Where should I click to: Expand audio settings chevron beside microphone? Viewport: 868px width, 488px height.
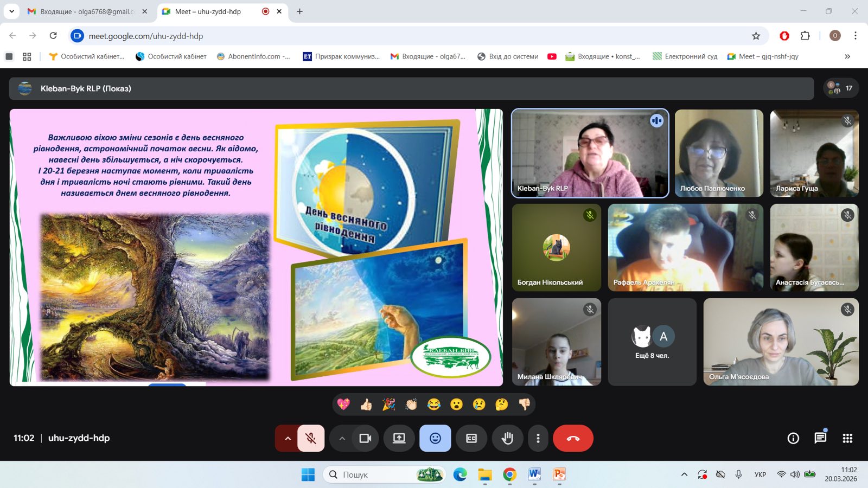[288, 438]
